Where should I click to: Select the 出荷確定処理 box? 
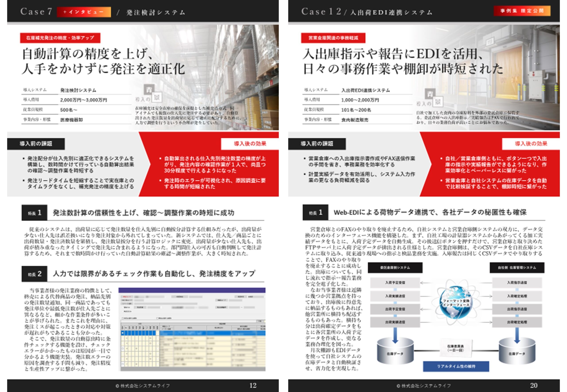(517, 322)
